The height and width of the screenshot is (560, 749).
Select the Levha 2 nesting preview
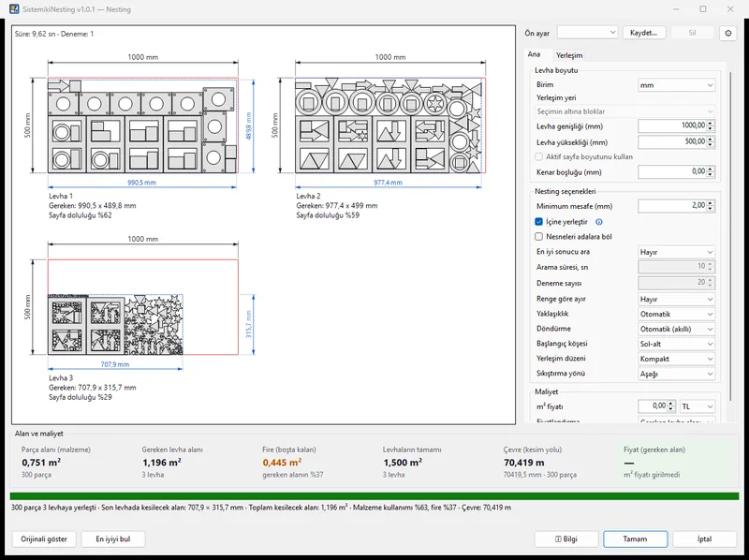[390, 125]
